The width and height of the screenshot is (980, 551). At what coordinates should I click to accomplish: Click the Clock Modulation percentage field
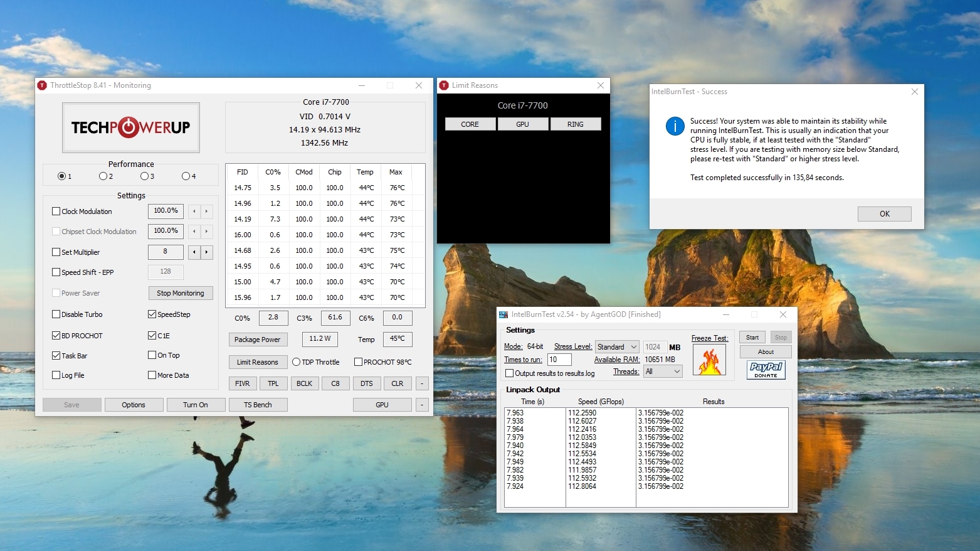(166, 211)
